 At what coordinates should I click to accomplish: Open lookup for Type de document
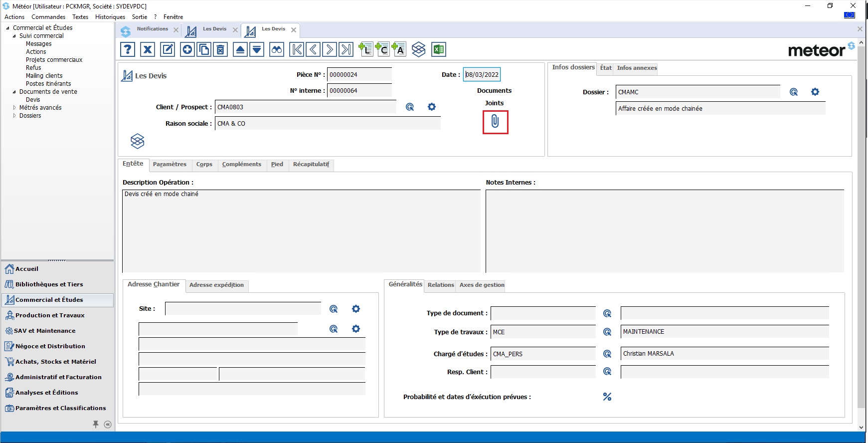coord(607,313)
